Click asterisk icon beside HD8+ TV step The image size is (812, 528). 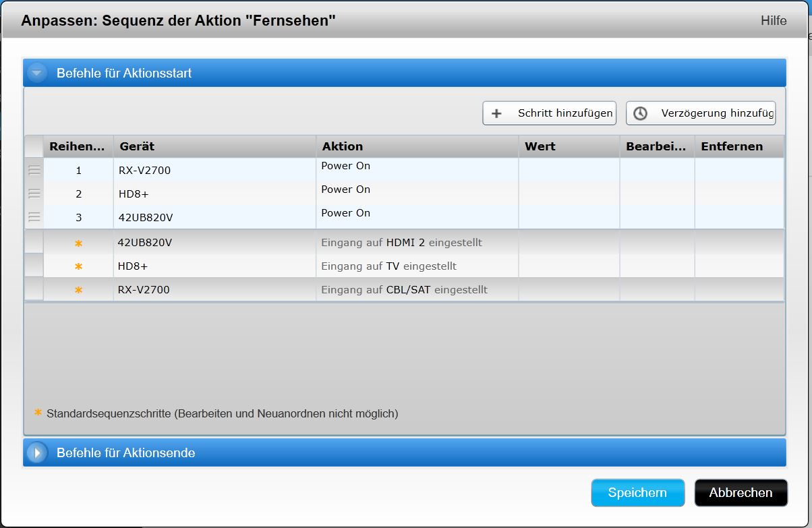78,267
